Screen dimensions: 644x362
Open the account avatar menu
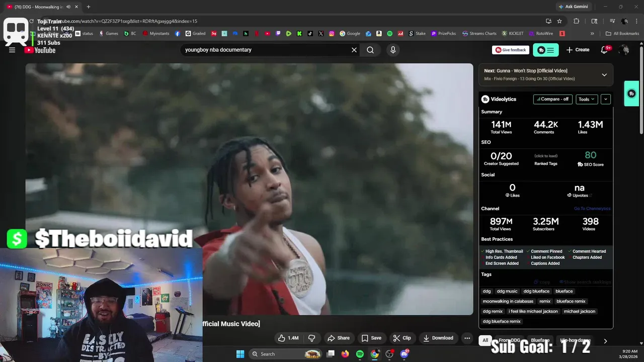[624, 50]
